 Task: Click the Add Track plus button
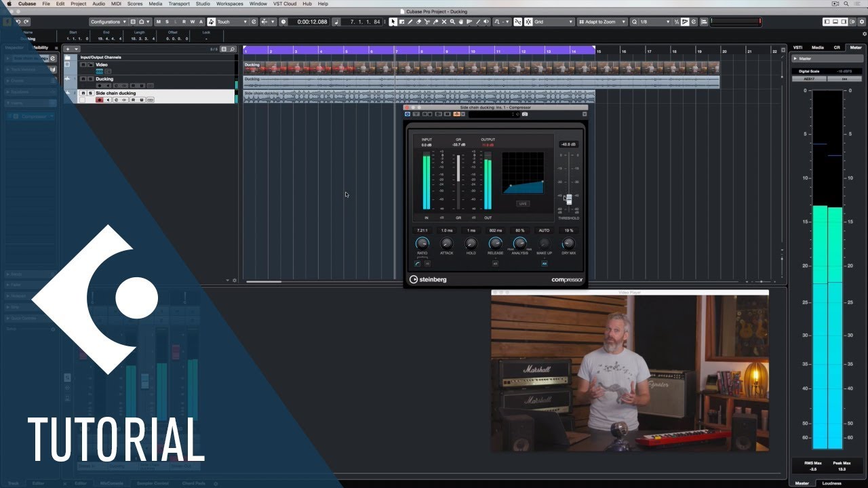click(x=68, y=49)
